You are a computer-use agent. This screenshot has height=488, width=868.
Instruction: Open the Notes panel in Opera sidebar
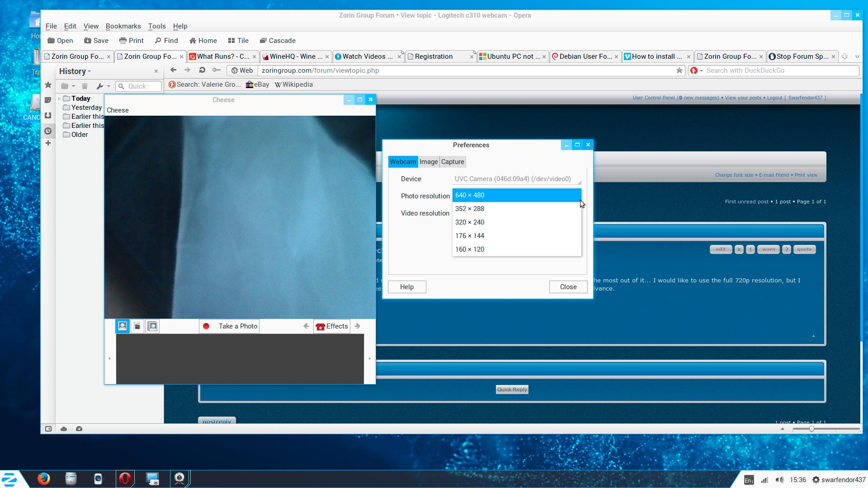point(48,100)
